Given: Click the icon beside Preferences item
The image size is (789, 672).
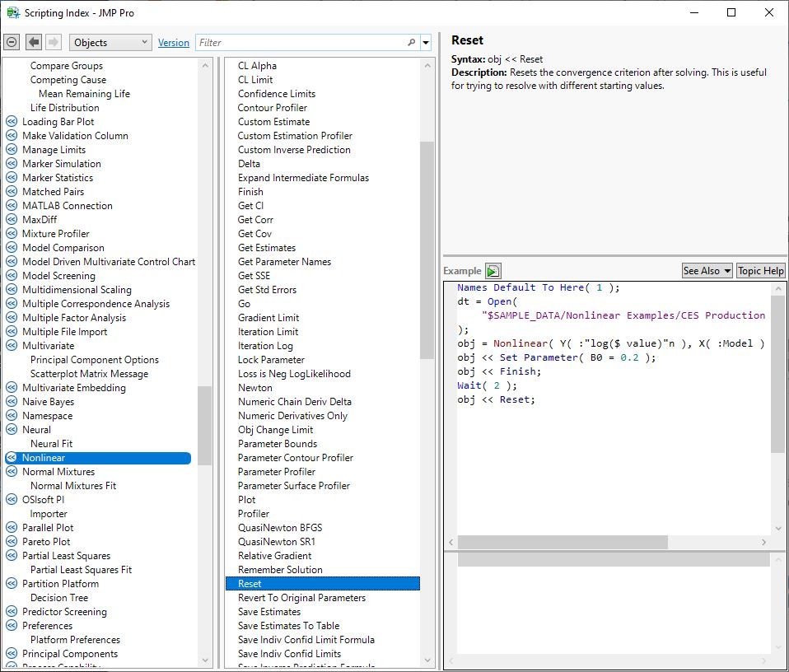Looking at the screenshot, I should (x=12, y=626).
